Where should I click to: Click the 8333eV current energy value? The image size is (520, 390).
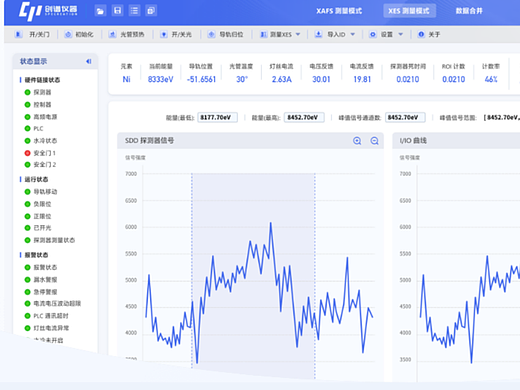point(161,79)
